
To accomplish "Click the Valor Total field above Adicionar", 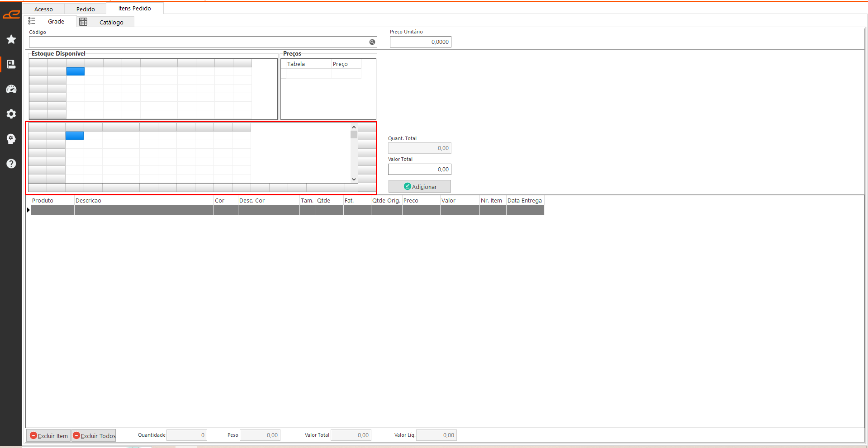I will (419, 170).
